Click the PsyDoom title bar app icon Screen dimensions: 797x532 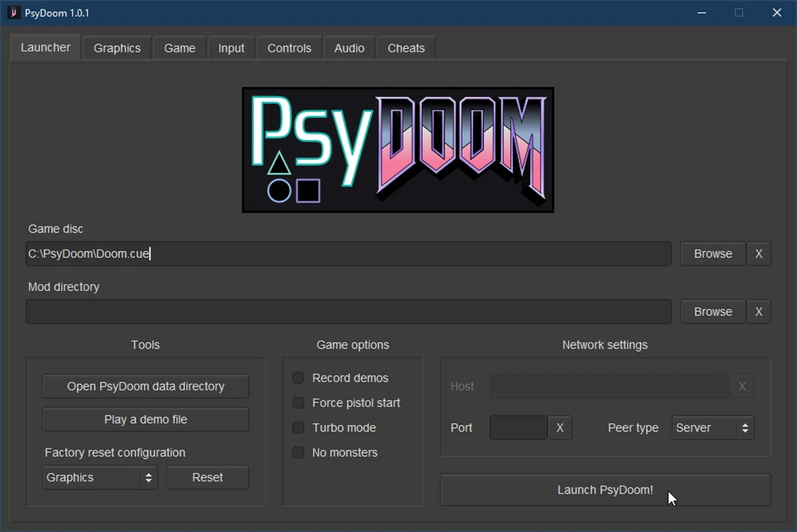tap(13, 13)
